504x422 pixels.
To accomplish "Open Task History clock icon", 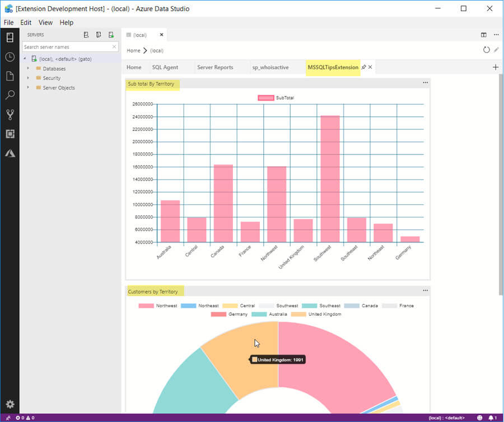I will coord(10,57).
